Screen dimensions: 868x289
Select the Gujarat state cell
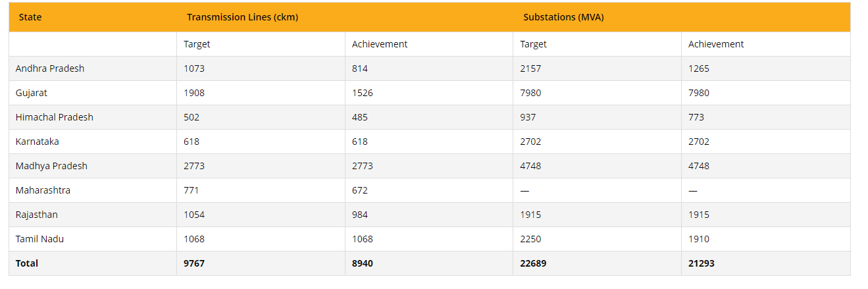pos(32,93)
